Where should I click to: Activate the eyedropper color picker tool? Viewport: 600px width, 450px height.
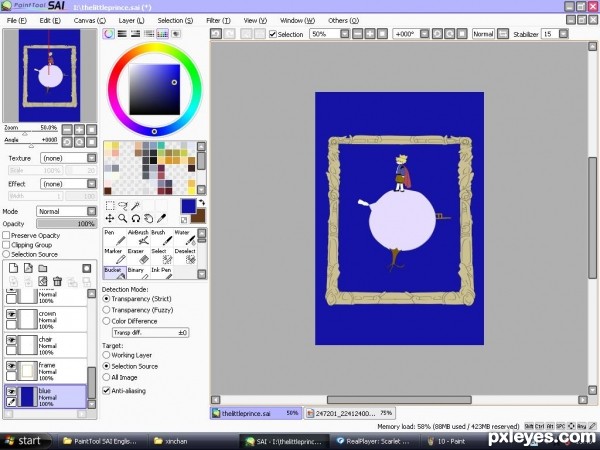tap(161, 218)
